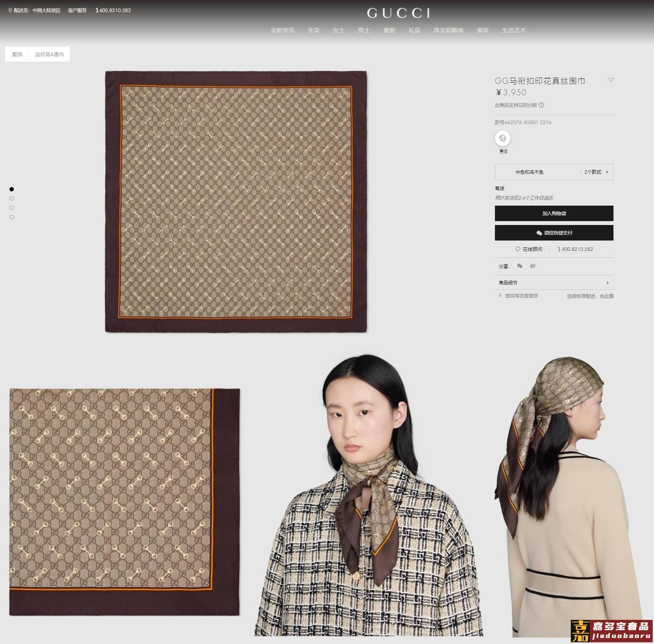
Task: Open the full flat scarf product image
Action: (x=236, y=202)
